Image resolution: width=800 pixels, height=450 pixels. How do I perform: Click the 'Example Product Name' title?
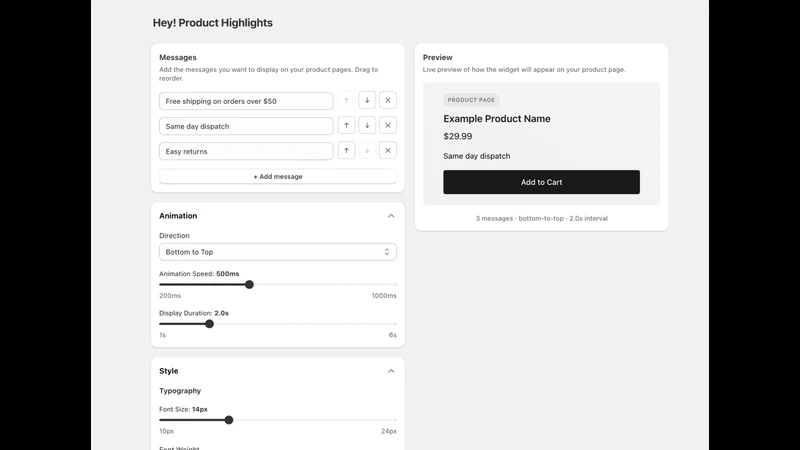point(497,119)
